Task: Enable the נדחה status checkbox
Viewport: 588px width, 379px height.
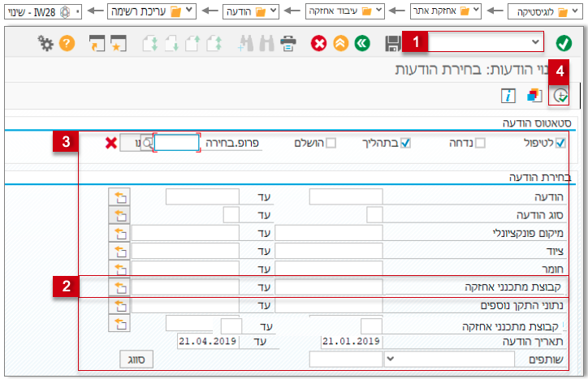Action: [480, 144]
